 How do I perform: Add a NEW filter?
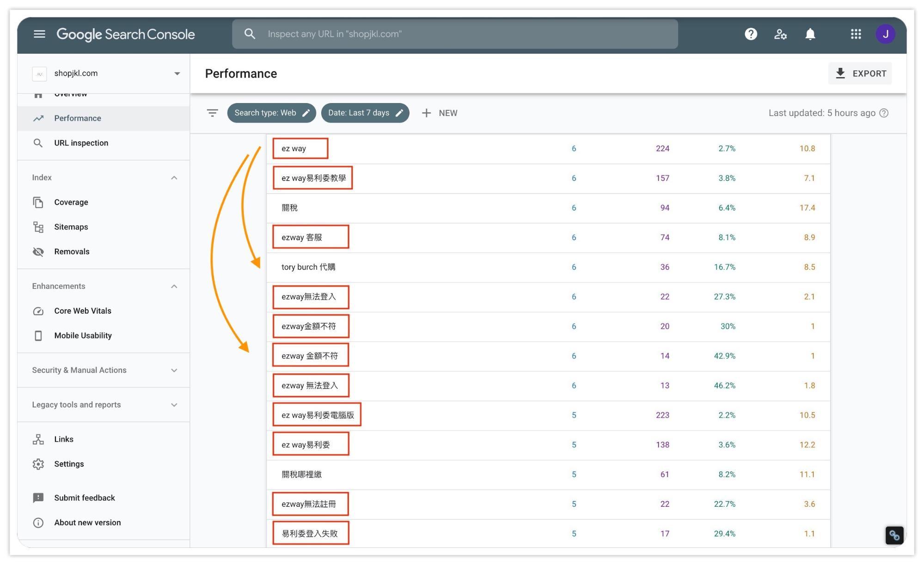point(439,113)
